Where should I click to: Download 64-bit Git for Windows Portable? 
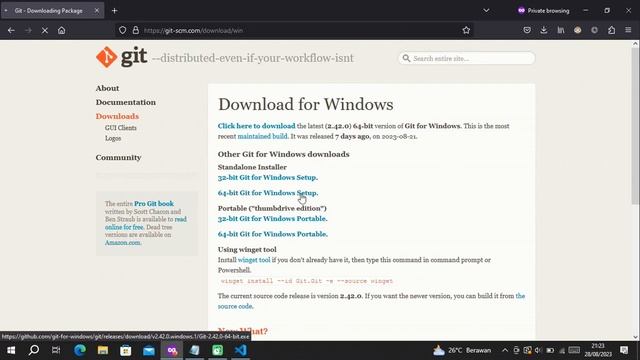pos(273,234)
